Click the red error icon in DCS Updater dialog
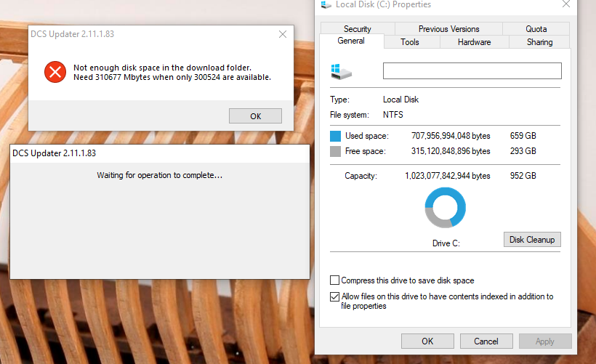This screenshot has height=364, width=596. (x=55, y=72)
